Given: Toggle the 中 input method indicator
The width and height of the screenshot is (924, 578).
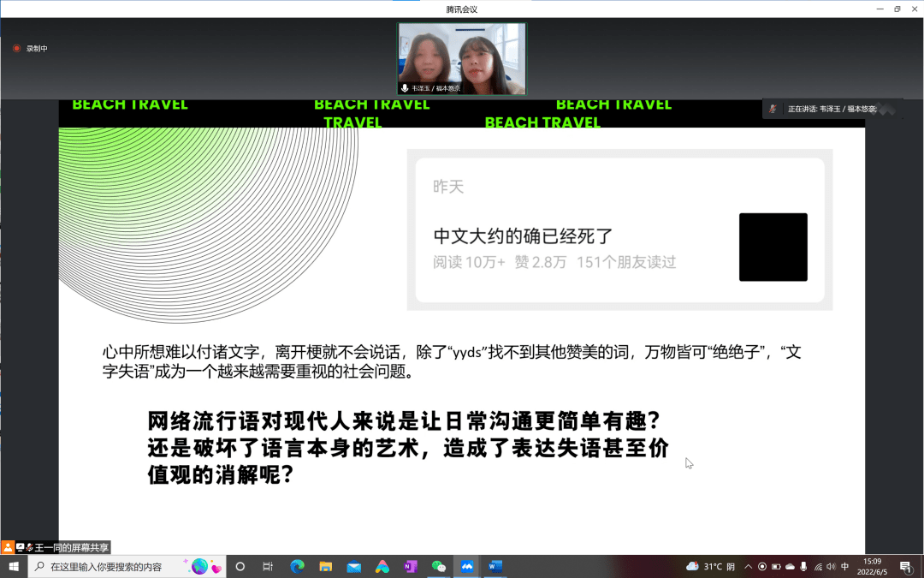Looking at the screenshot, I should click(x=844, y=567).
